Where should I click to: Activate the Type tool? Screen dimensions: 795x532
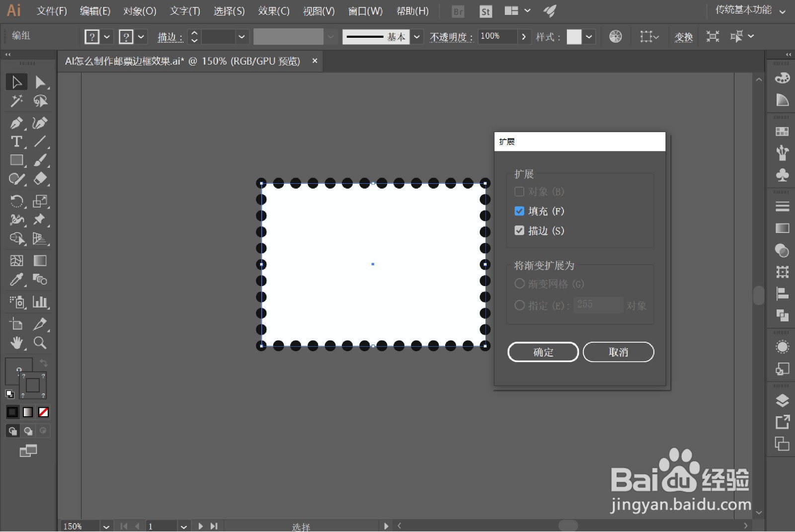click(16, 142)
